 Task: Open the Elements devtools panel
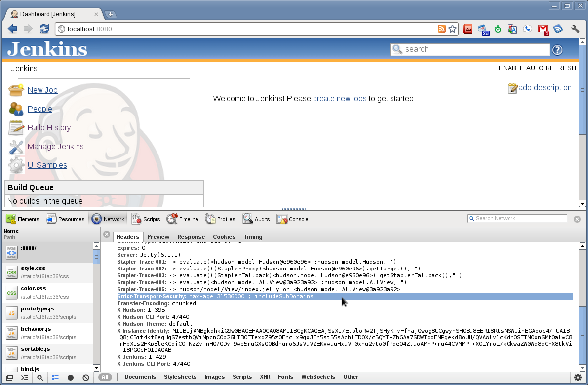23,219
